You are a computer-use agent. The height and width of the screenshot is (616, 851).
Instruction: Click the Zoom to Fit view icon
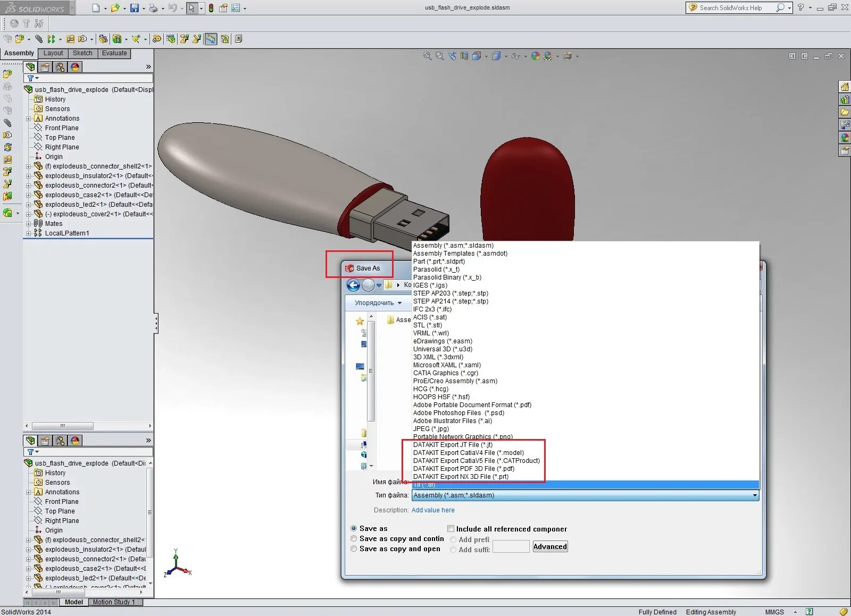pos(427,56)
